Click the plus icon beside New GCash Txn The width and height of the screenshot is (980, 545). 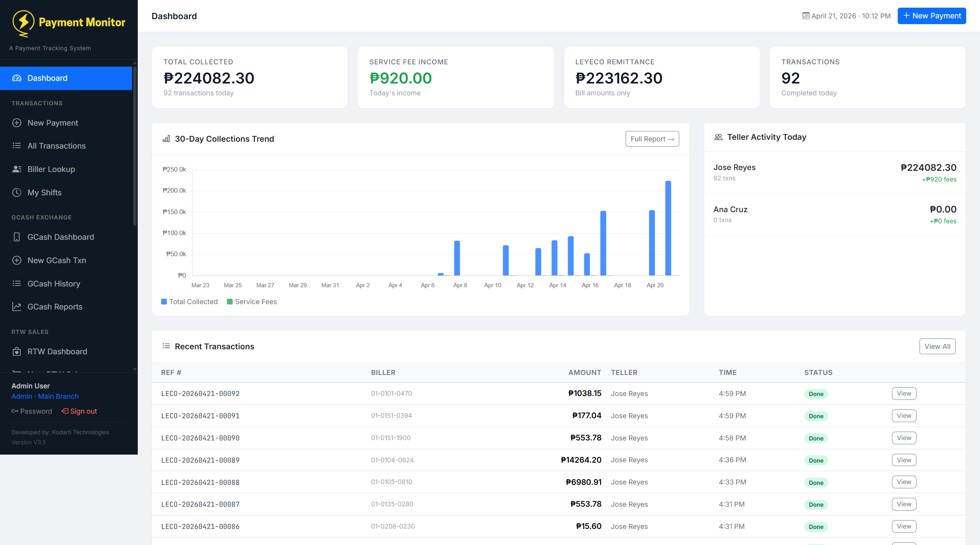tap(17, 260)
